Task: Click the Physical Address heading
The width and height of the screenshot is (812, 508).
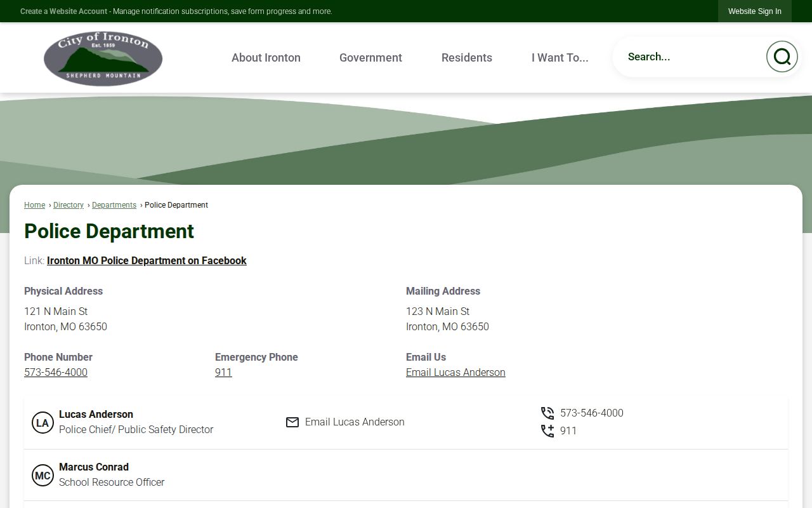Action: coord(63,291)
